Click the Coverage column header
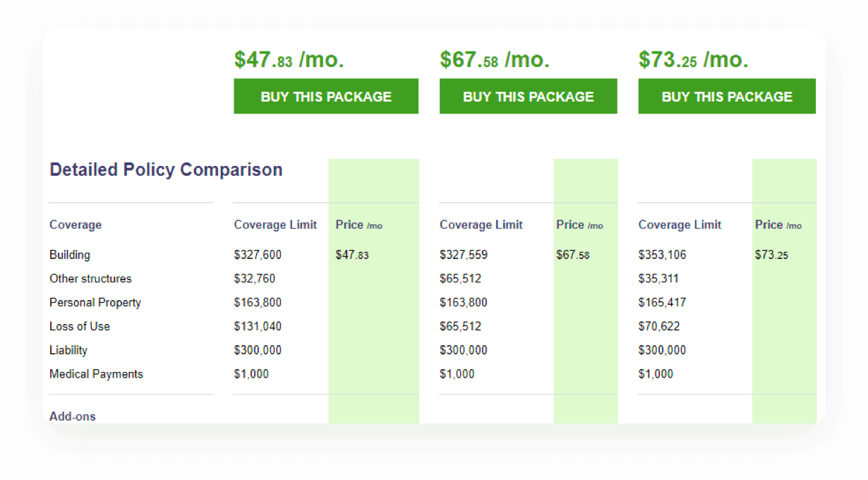 point(76,225)
